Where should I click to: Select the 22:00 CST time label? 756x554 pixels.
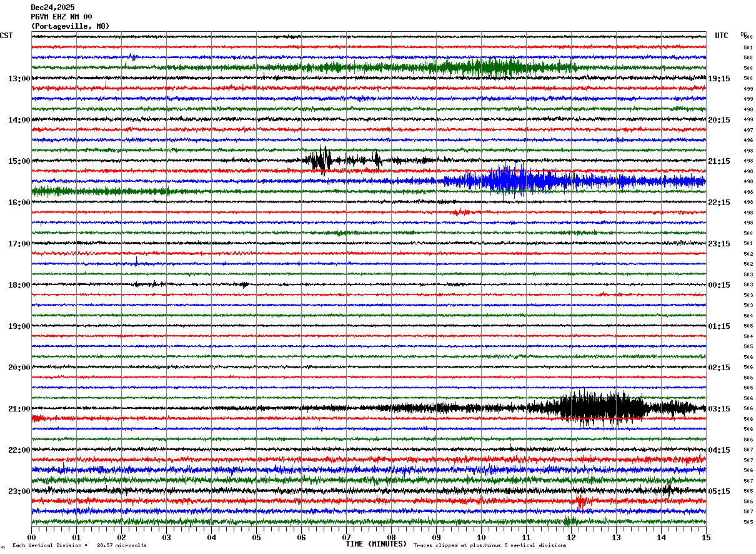[19, 450]
